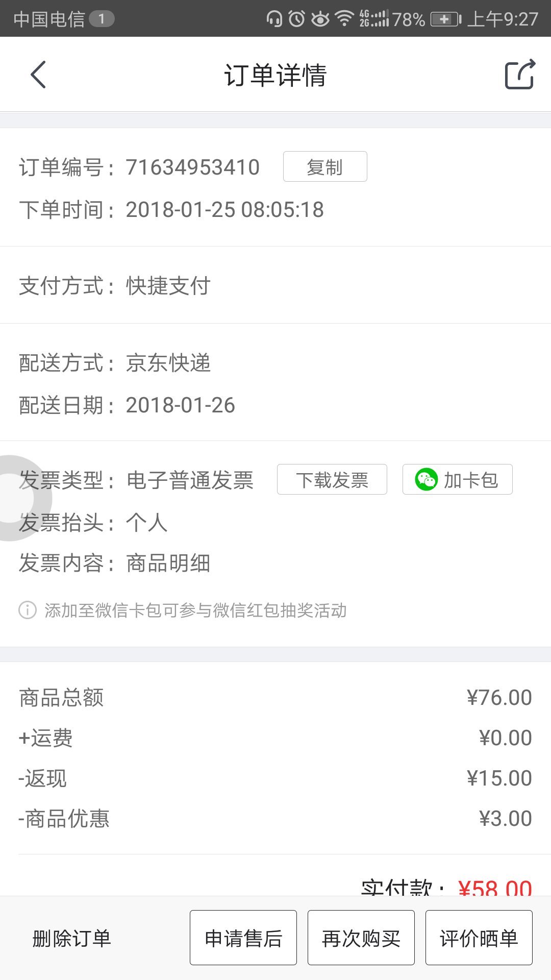Add the invoice to WeChat card pack
551x980 pixels.
click(458, 479)
